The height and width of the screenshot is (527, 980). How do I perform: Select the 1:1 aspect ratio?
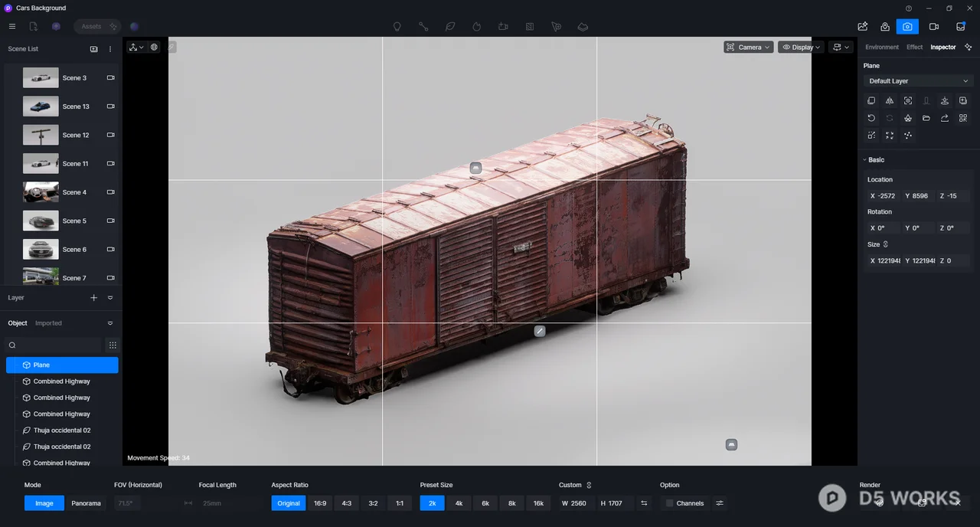point(400,503)
